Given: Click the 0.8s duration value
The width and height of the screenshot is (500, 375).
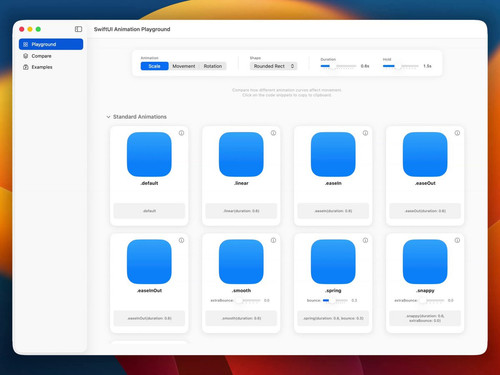Looking at the screenshot, I should 365,66.
